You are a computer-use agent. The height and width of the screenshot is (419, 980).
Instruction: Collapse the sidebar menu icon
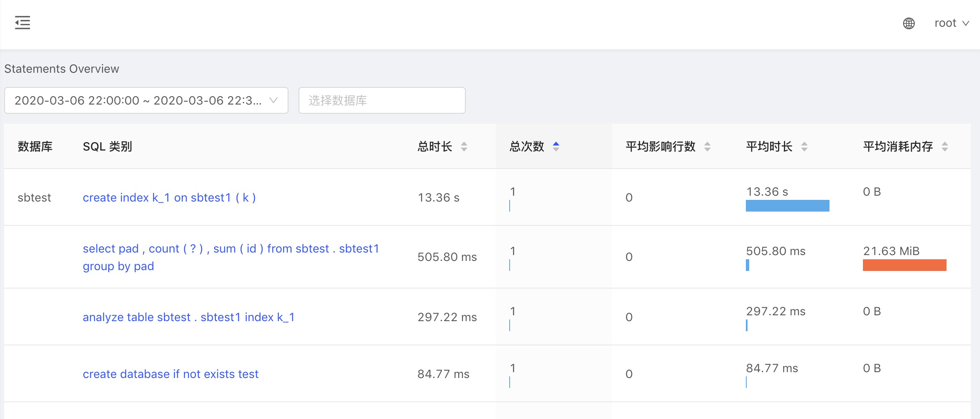point(23,23)
